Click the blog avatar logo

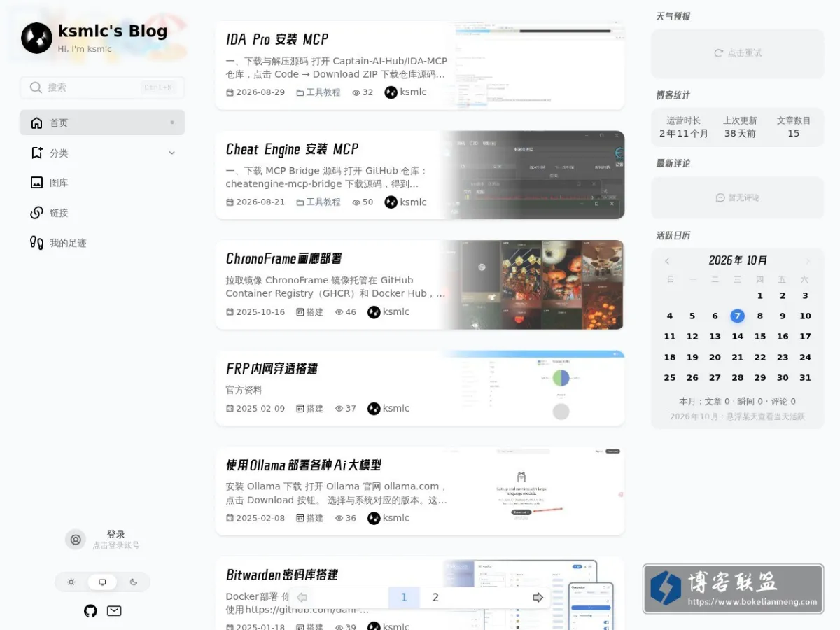36,38
